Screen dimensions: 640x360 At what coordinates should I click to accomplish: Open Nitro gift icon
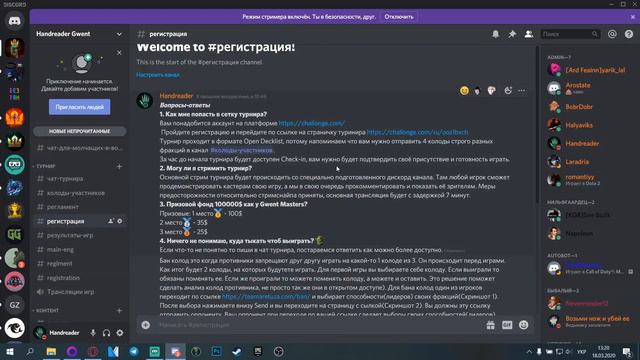491,325
